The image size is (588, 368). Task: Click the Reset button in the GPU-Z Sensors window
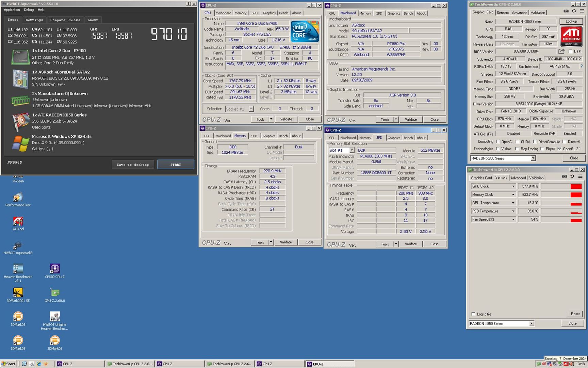(x=575, y=314)
